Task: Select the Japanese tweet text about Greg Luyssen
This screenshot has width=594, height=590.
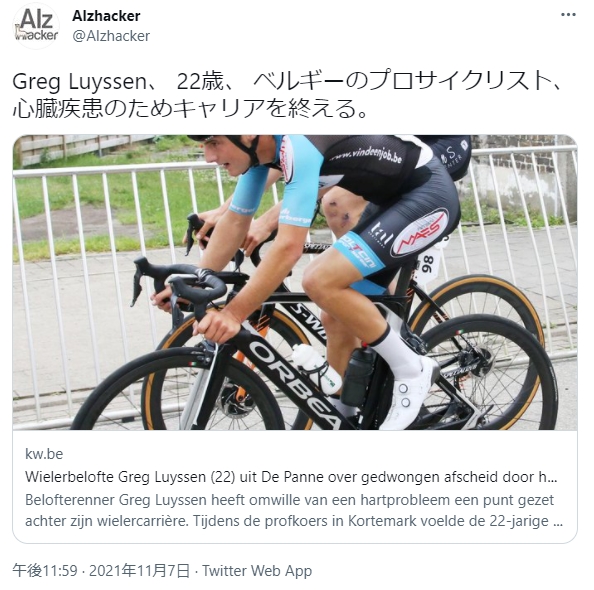Action: 286,95
